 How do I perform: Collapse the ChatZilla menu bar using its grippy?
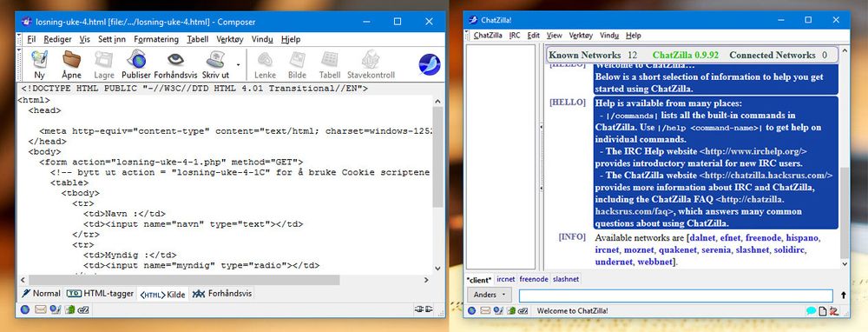(467, 36)
